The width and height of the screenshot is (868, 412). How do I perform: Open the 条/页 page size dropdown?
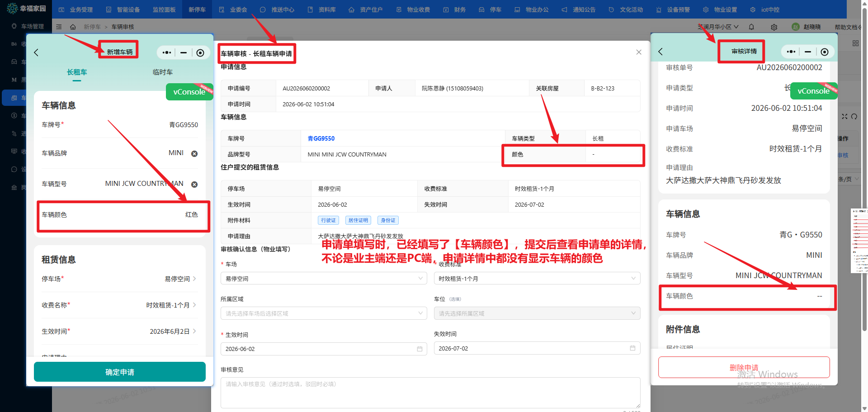(849, 180)
